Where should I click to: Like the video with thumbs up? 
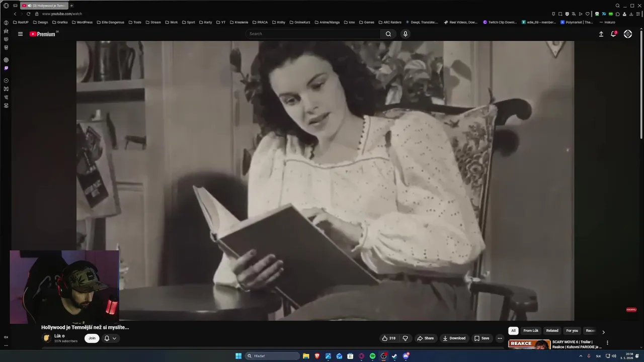pos(389,338)
